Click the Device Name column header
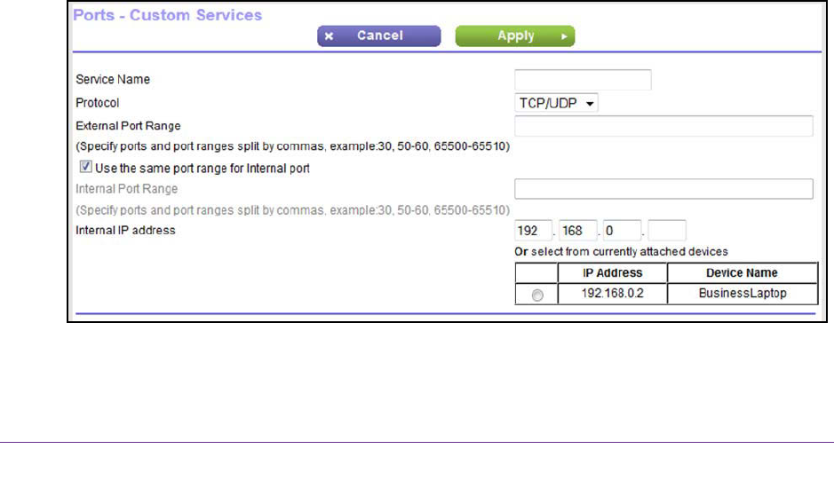The height and width of the screenshot is (504, 834). pyautogui.click(x=743, y=272)
